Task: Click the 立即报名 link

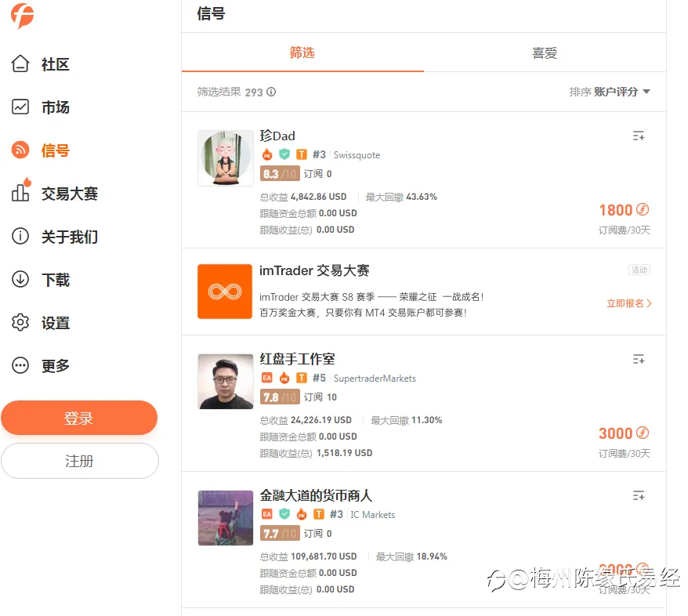Action: click(x=629, y=303)
